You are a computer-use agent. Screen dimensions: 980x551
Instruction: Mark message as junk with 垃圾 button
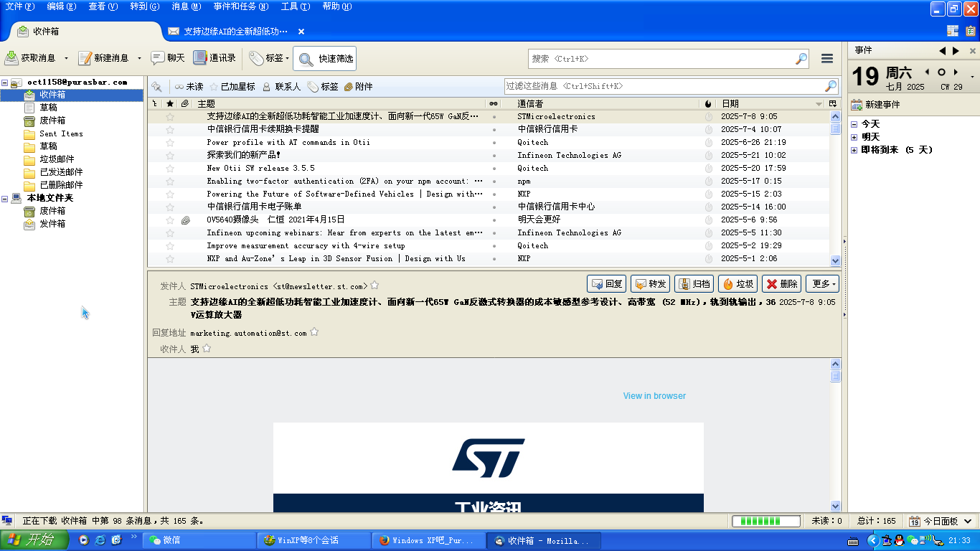tap(738, 284)
